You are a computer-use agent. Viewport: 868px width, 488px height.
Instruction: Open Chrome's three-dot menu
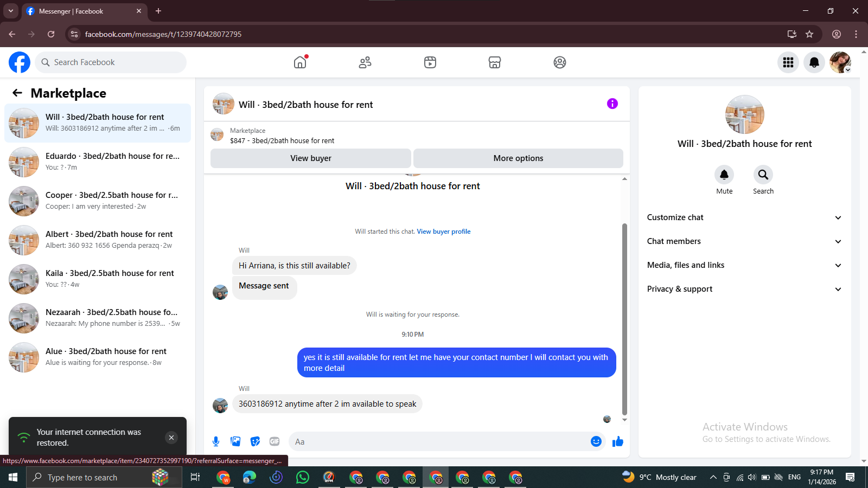856,34
